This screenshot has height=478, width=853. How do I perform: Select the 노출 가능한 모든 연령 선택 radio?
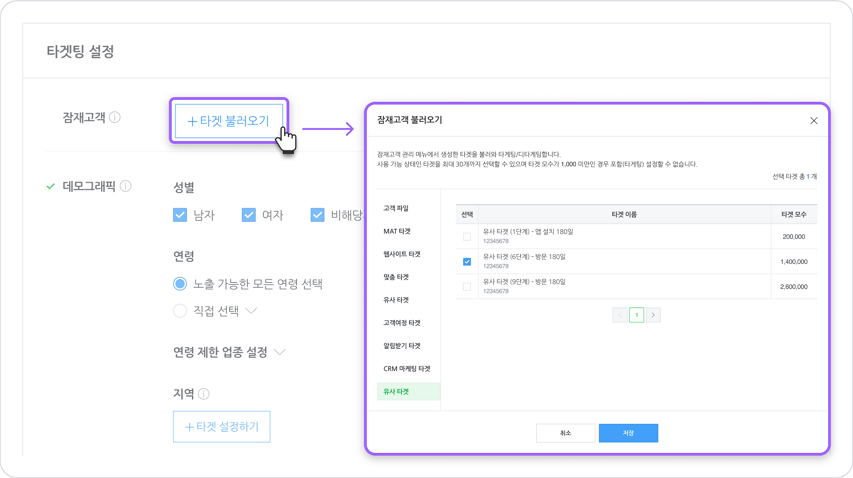click(x=180, y=284)
